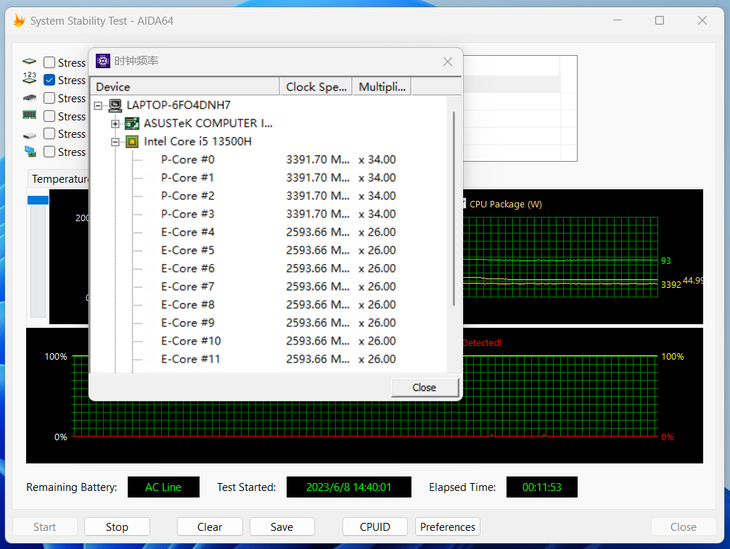Click the clock frequency dialog title icon
The image size is (730, 549).
pyautogui.click(x=103, y=61)
